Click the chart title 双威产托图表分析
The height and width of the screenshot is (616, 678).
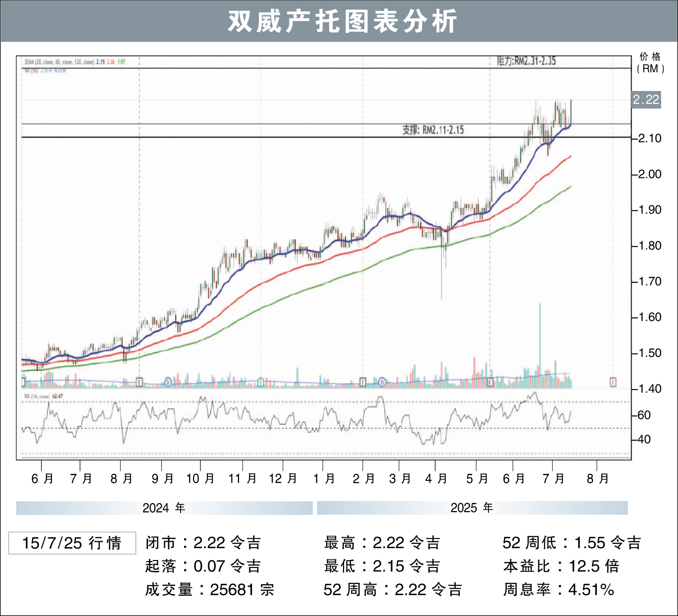point(342,21)
